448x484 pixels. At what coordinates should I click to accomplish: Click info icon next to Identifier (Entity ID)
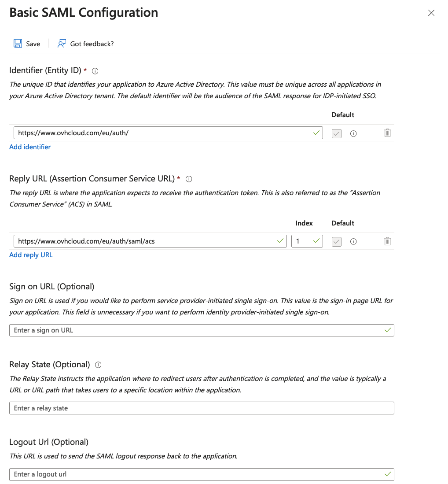coord(95,71)
